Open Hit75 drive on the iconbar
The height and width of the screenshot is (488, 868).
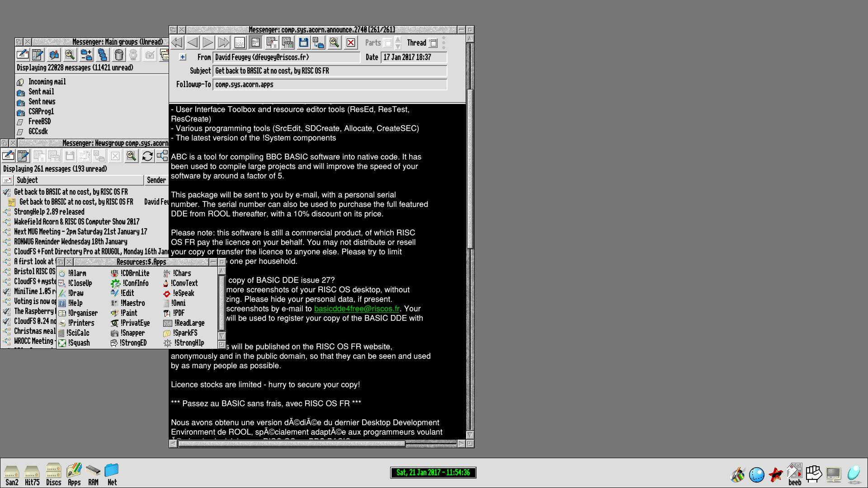tap(32, 475)
